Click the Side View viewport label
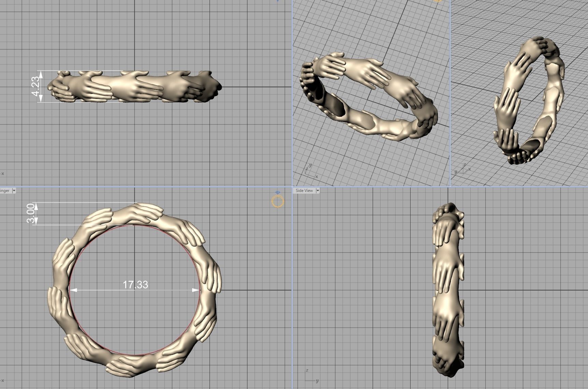 [x=304, y=191]
